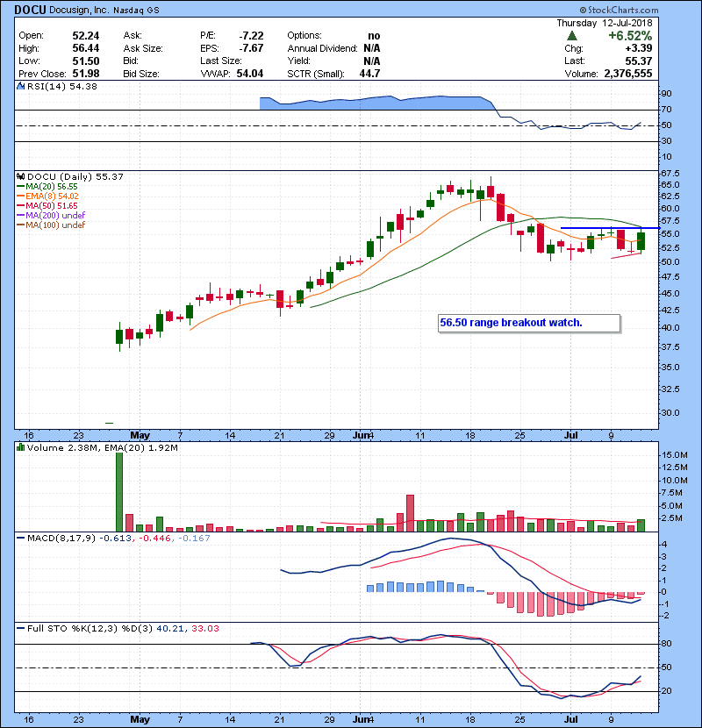Click the Low price 51.50
The image size is (702, 728).
(86, 61)
